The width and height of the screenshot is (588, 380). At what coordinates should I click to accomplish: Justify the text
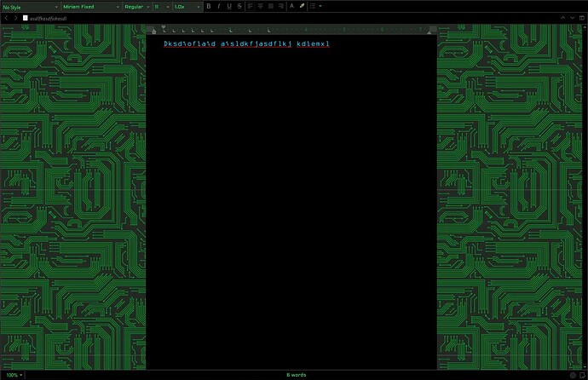tap(271, 6)
